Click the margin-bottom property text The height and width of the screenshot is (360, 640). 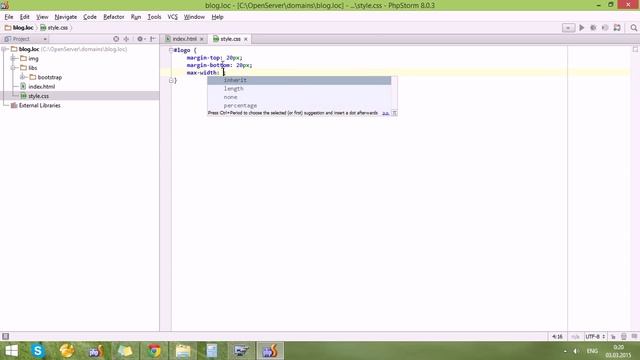209,65
